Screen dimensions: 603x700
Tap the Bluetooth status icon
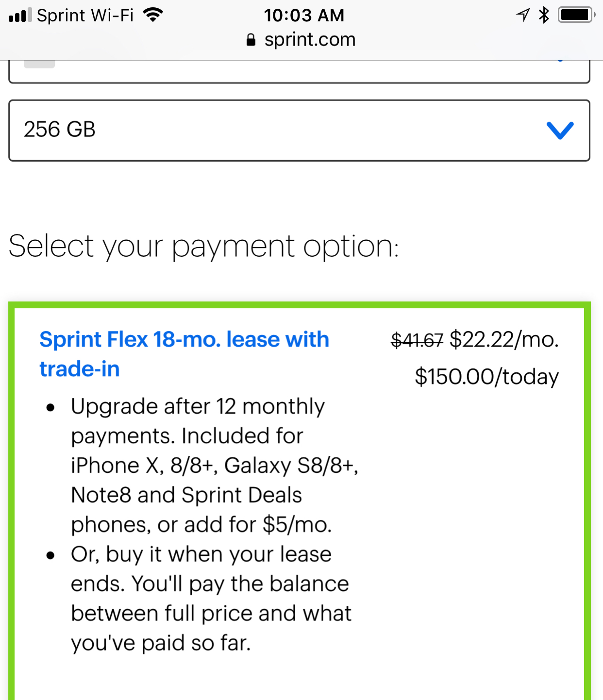(x=544, y=15)
